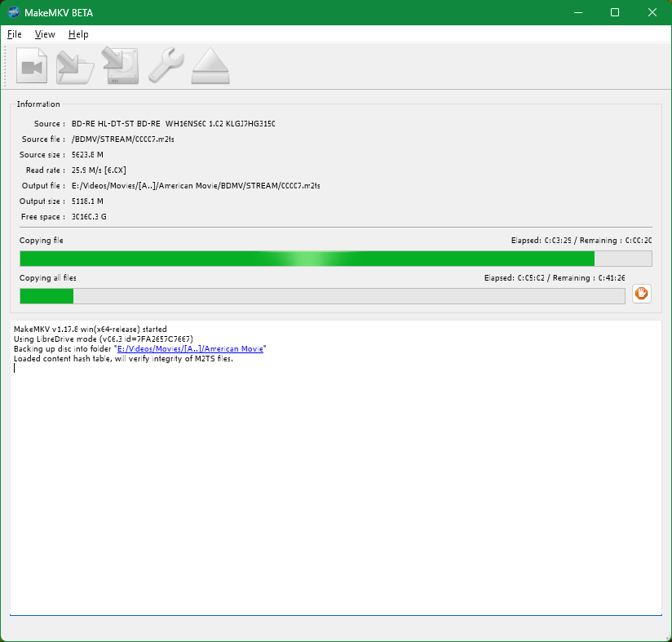Click the "Copying all files" label
Image resolution: width=672 pixels, height=642 pixels.
tap(48, 277)
